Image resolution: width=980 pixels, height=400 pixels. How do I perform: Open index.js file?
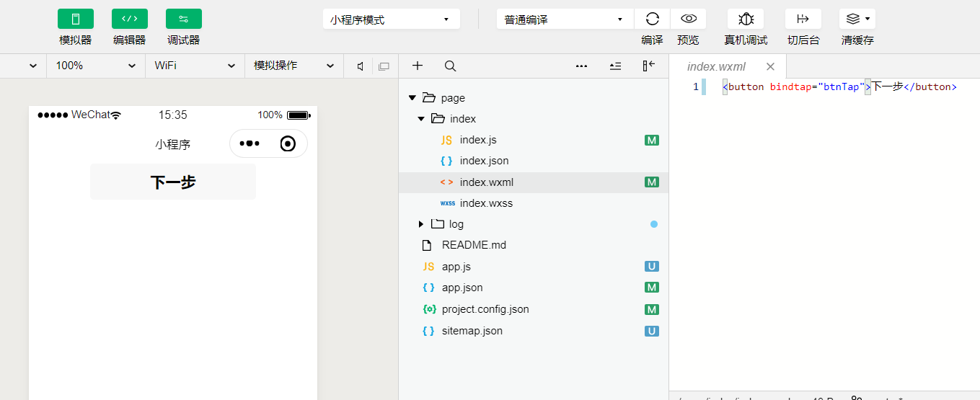coord(478,140)
